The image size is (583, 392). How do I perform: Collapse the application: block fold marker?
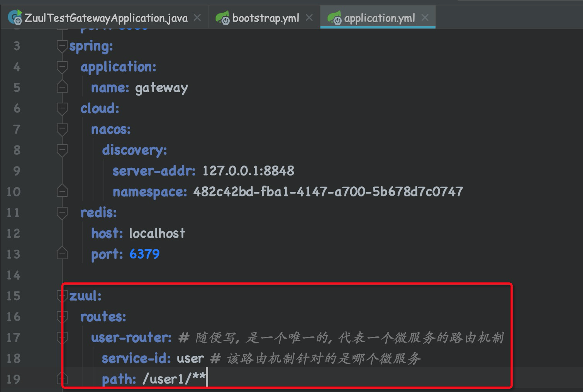62,67
